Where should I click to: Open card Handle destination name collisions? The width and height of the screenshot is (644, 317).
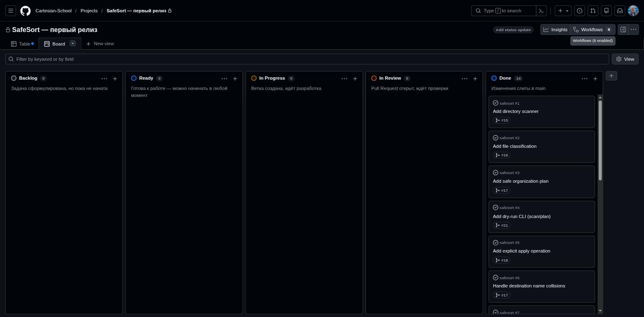click(x=529, y=286)
